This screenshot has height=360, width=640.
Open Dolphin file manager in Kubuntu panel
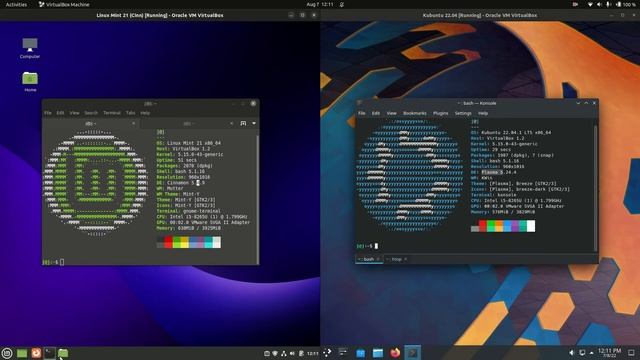tap(378, 353)
